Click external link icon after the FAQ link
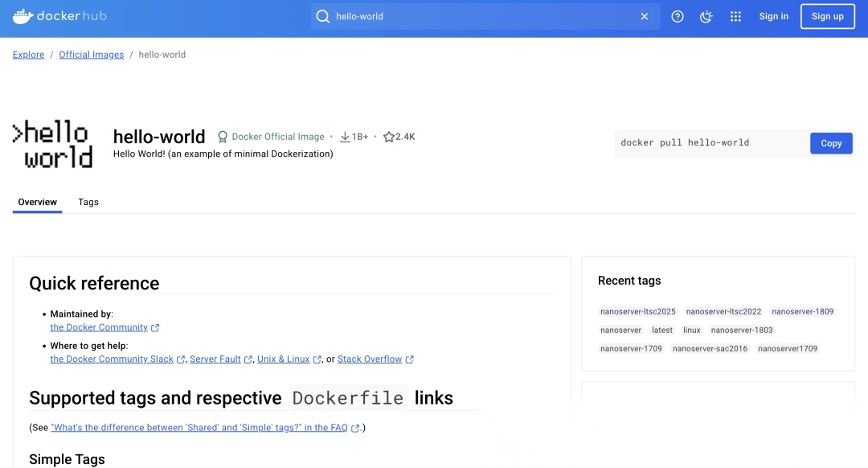Viewport: 868px width, 468px height. tap(355, 428)
